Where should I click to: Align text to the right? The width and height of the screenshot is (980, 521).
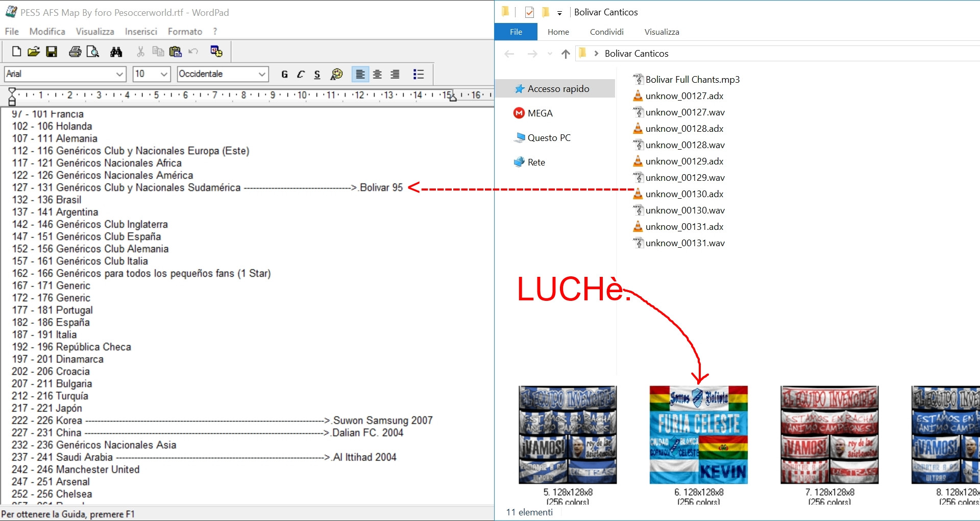pos(395,75)
